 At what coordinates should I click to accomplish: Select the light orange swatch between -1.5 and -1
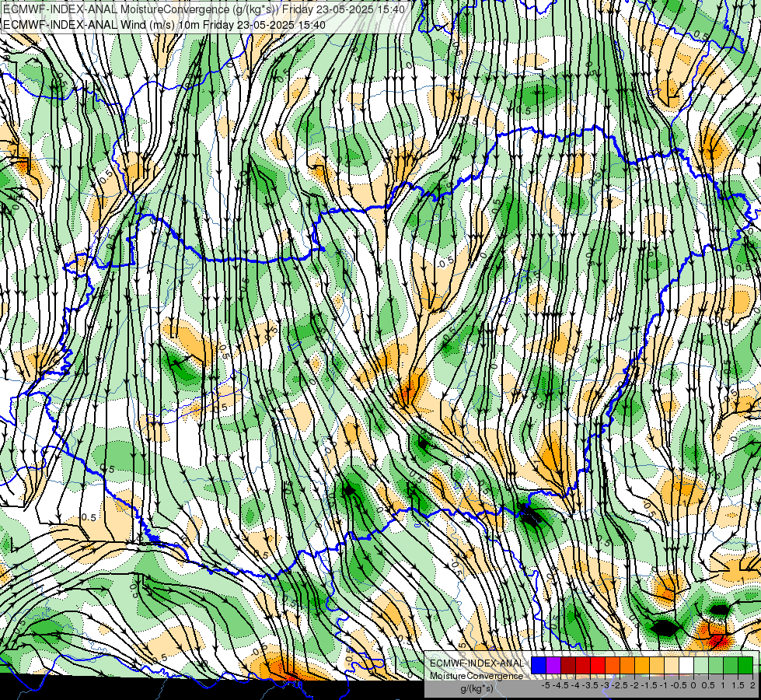(657, 665)
